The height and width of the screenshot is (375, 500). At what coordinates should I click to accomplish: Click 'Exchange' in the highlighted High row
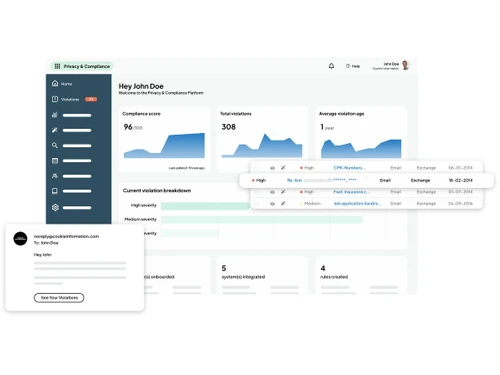click(x=420, y=180)
